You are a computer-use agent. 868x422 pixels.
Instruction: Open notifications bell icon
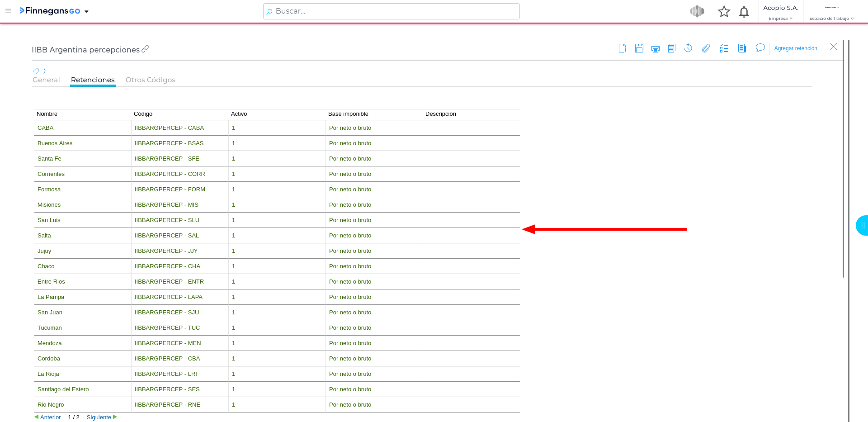(744, 12)
